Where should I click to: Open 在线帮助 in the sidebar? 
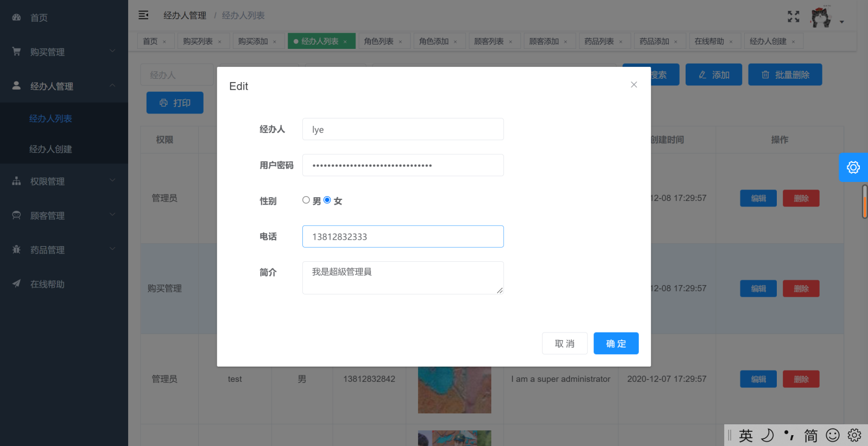(64, 284)
